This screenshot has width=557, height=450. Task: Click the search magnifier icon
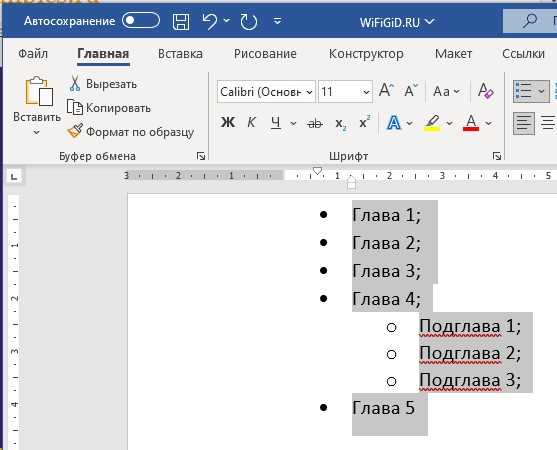530,21
